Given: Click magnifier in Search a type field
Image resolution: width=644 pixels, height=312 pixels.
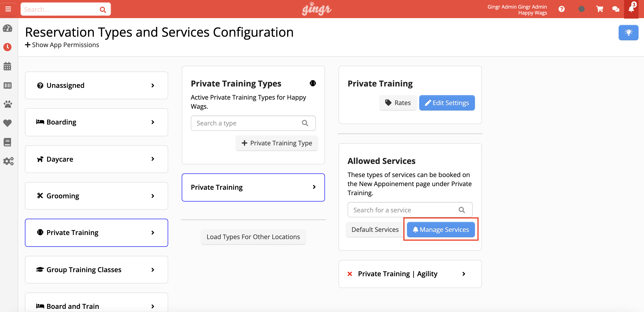Looking at the screenshot, I should coord(305,123).
